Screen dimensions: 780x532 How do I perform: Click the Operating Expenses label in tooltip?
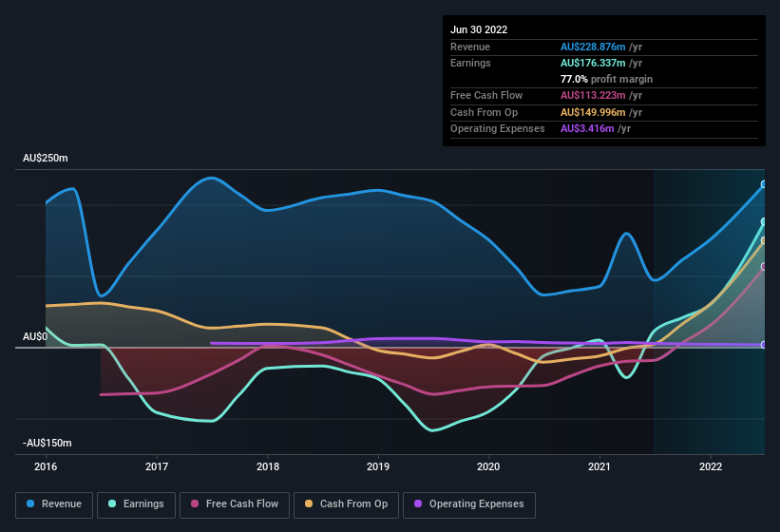point(498,128)
